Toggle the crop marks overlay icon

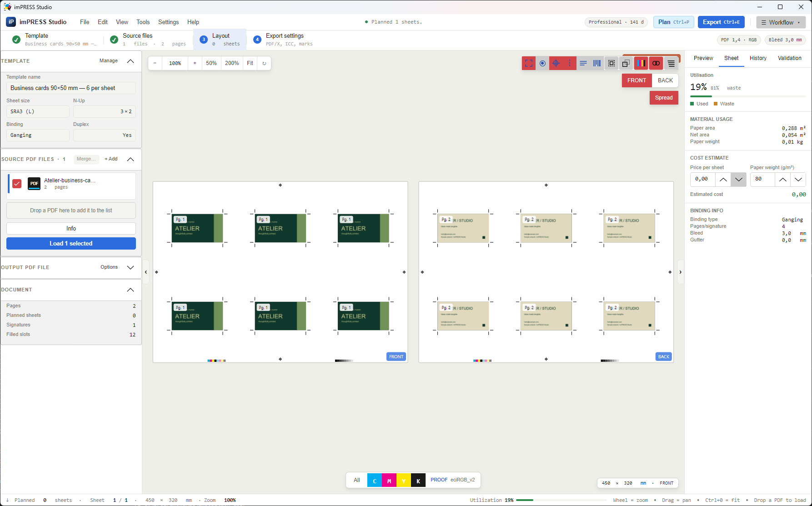[529, 63]
